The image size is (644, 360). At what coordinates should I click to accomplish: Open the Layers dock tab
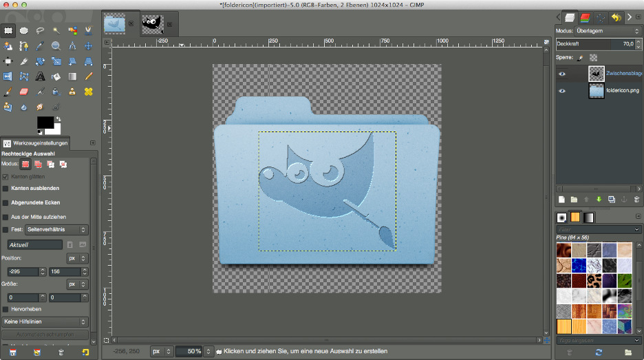(x=570, y=17)
